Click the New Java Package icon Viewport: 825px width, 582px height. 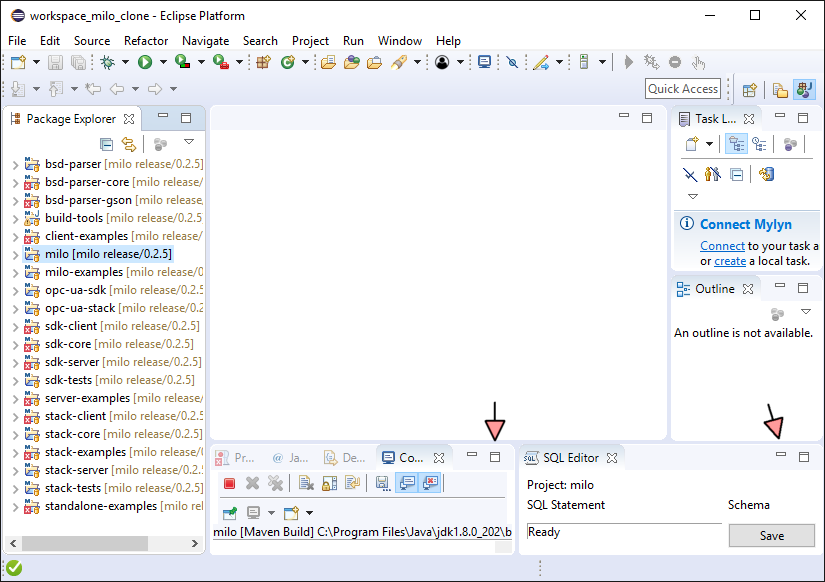[x=264, y=62]
